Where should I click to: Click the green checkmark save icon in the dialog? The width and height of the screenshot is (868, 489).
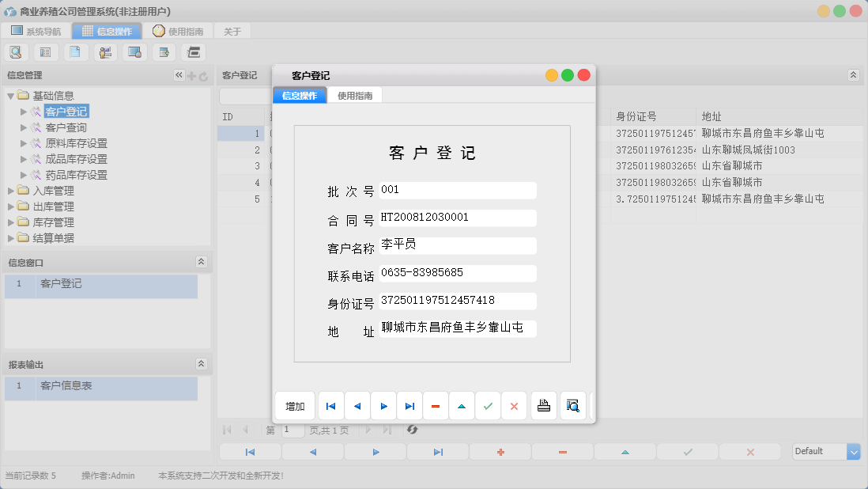tap(488, 405)
